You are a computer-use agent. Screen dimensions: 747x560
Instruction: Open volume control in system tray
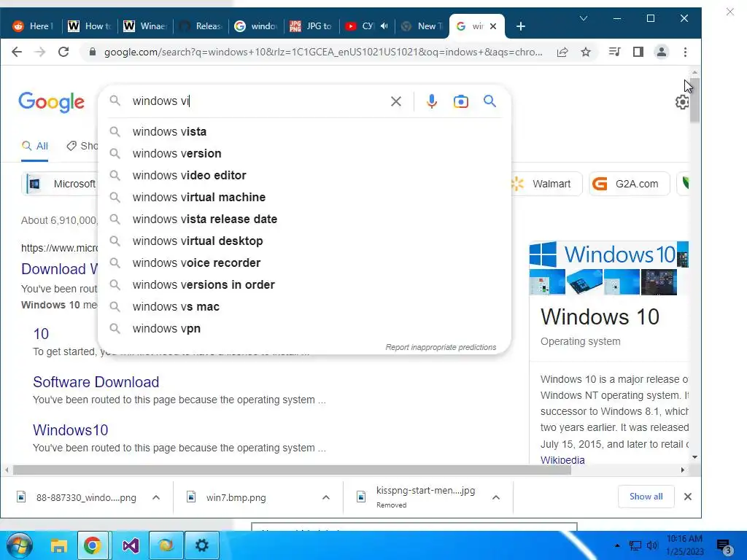tap(651, 545)
